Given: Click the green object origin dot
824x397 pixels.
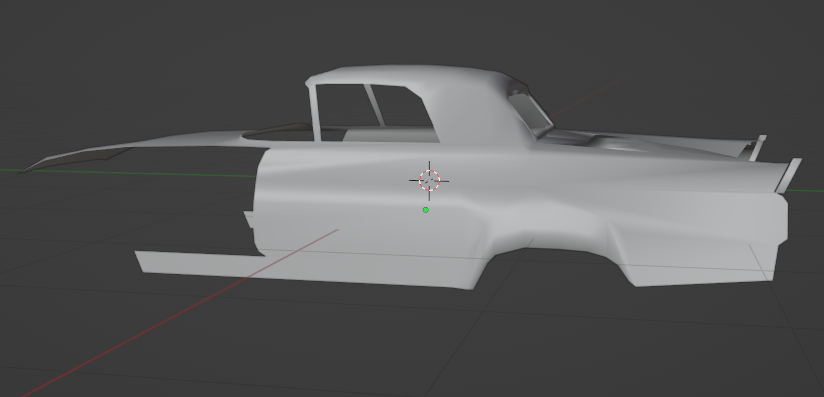Looking at the screenshot, I should pyautogui.click(x=426, y=210).
